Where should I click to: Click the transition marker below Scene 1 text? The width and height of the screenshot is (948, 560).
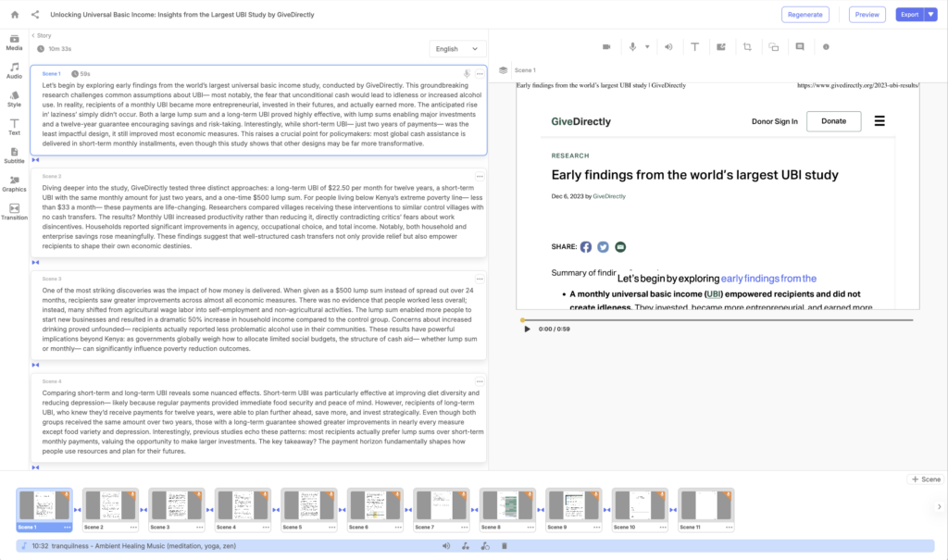[36, 160]
